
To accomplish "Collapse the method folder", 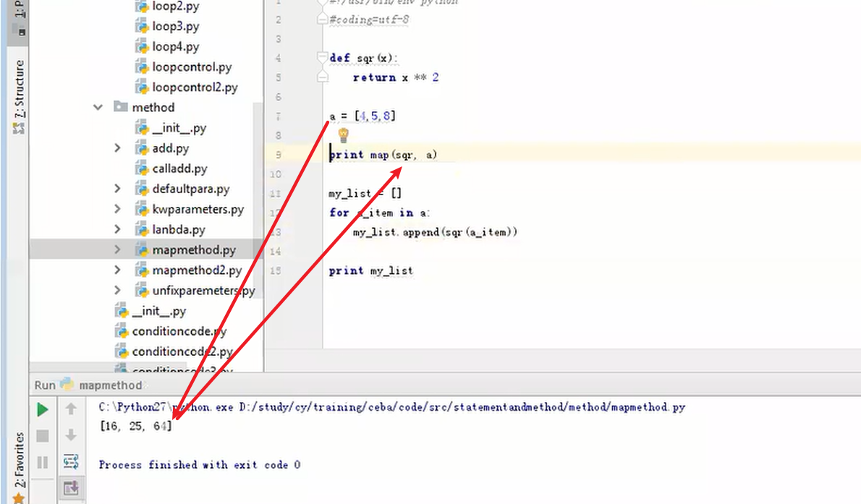I will (98, 107).
